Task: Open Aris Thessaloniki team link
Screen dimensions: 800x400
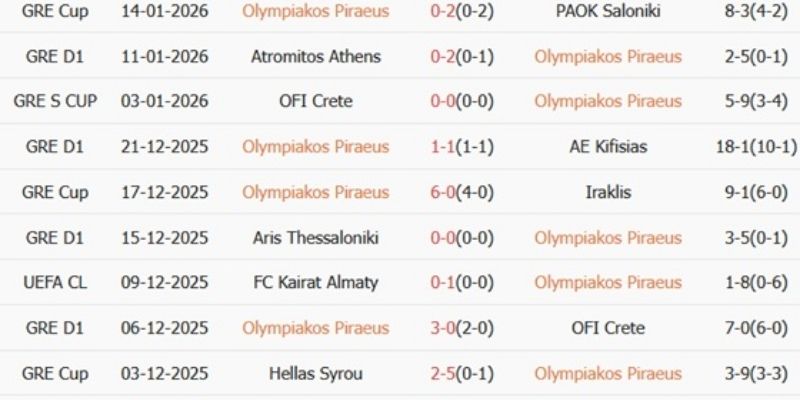Action: point(316,238)
